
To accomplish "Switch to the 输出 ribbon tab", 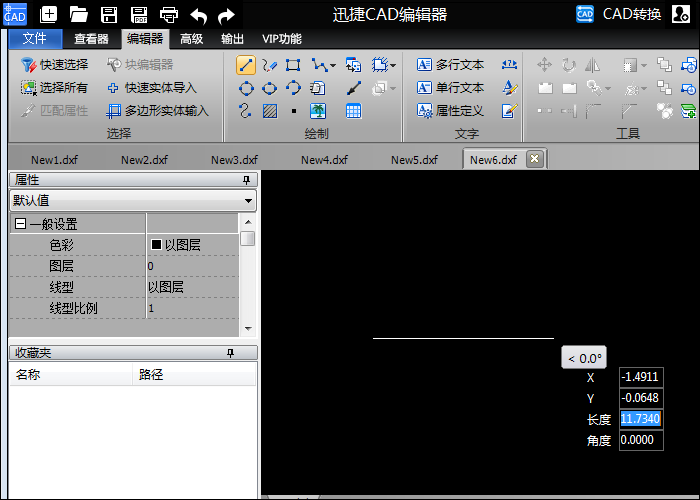I will click(x=233, y=39).
